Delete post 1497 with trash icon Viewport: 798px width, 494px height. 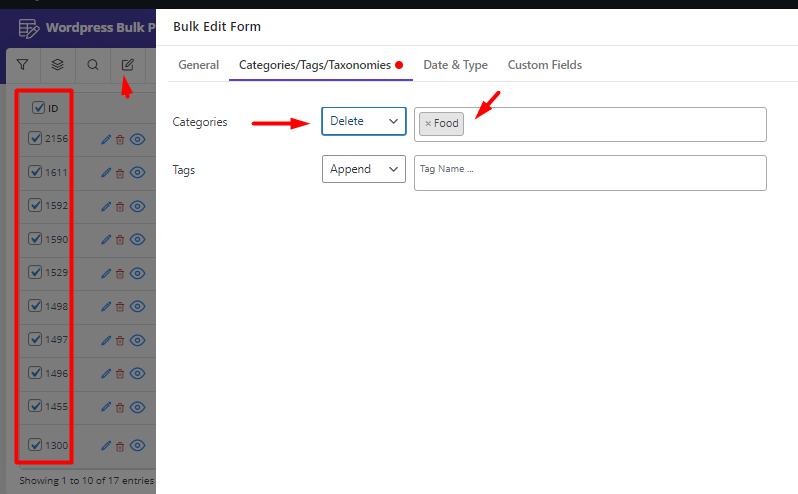[120, 341]
